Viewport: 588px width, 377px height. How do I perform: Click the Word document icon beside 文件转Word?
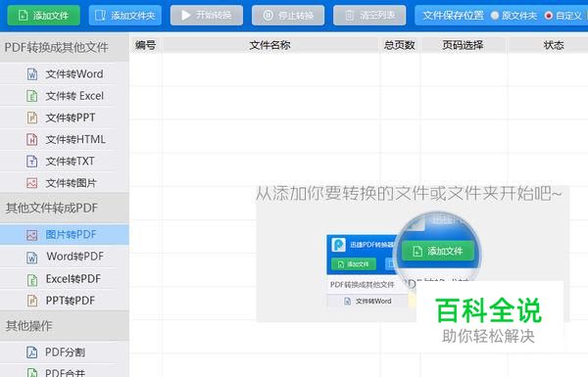(x=32, y=74)
